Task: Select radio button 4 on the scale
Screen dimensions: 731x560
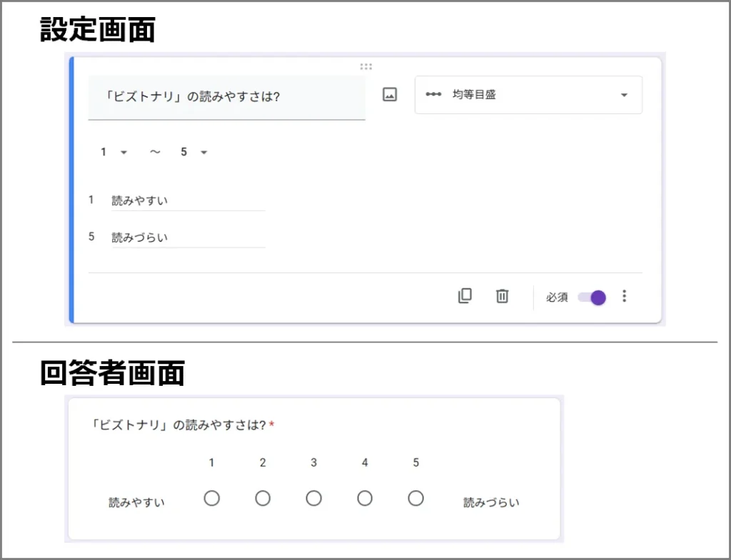Action: pyautogui.click(x=365, y=498)
